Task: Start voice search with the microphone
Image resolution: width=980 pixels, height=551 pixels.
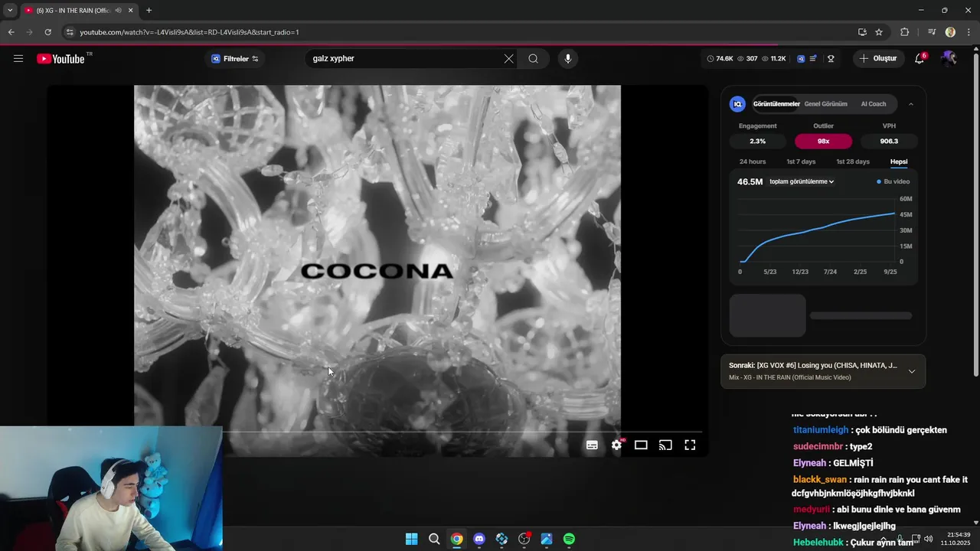Action: click(x=567, y=58)
